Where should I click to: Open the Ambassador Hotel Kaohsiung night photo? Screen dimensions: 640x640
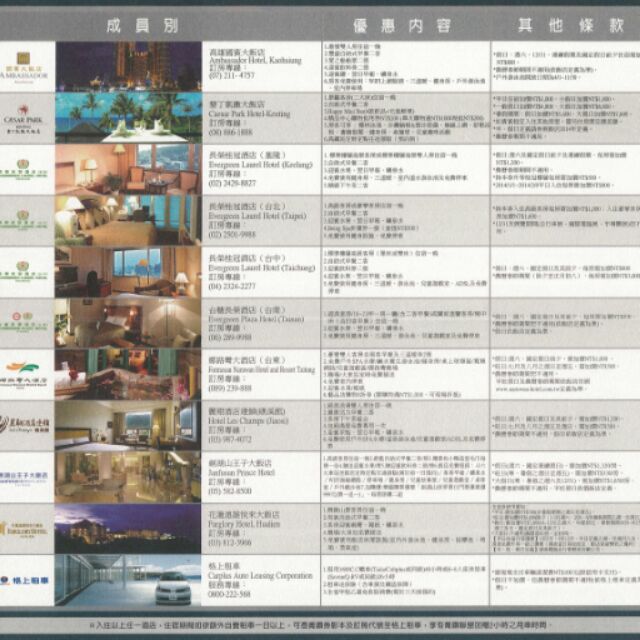point(127,65)
